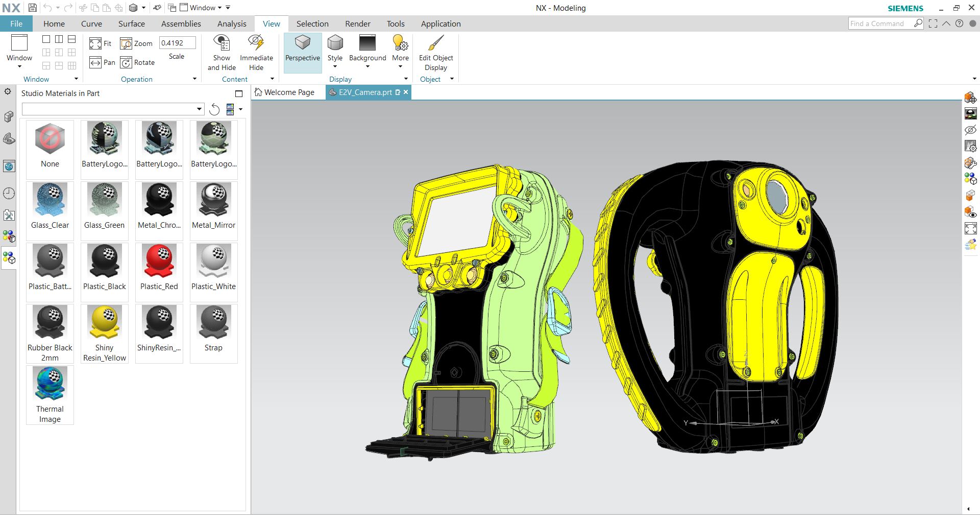The image size is (980, 524).
Task: Open the File menu button
Action: click(x=16, y=23)
